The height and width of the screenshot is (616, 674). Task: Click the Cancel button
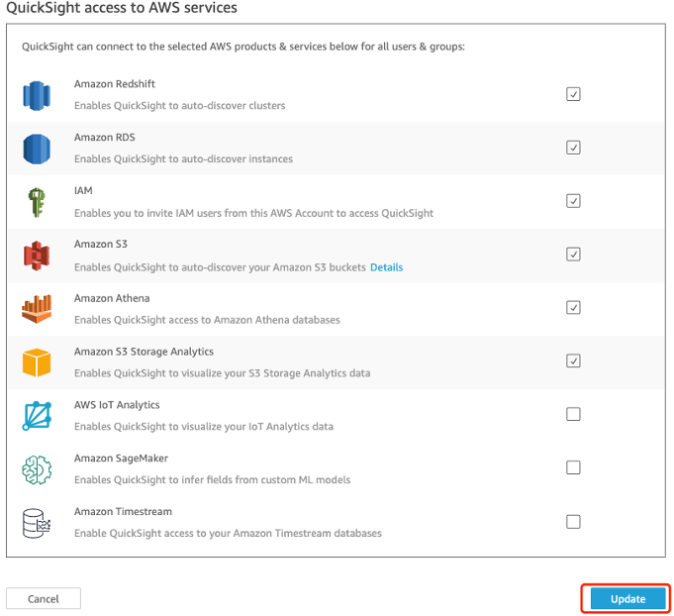point(44,599)
